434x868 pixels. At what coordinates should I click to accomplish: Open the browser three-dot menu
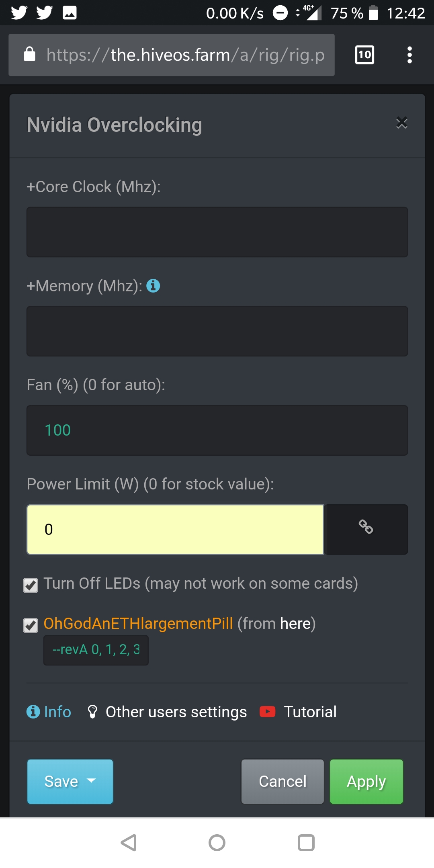tap(409, 55)
